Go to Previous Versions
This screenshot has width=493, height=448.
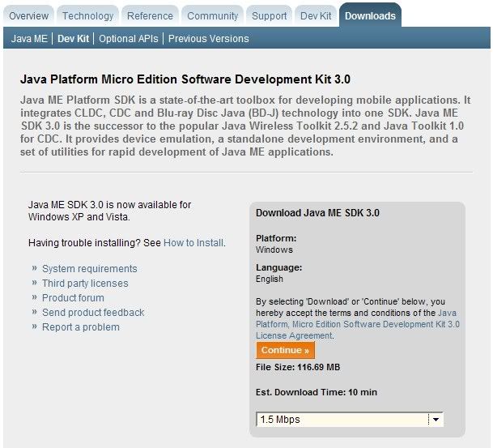pyautogui.click(x=209, y=38)
